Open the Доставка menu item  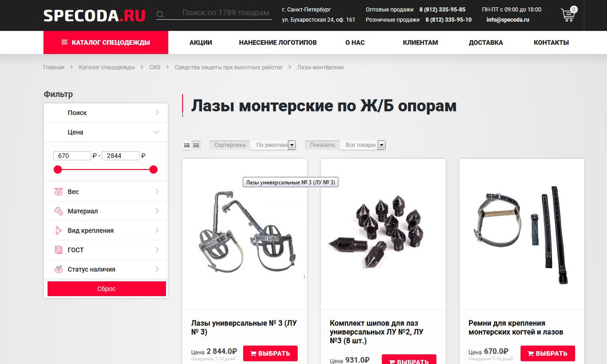486,43
